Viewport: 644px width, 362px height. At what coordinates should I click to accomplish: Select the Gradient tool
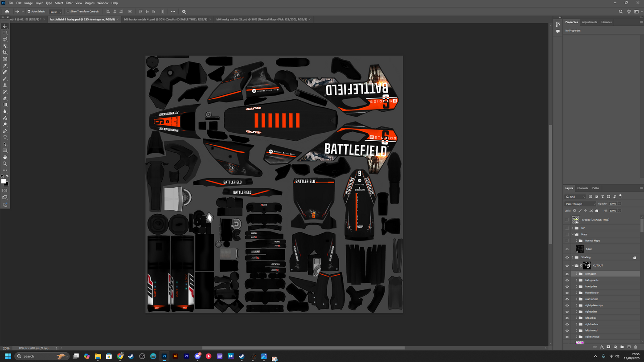[x=5, y=105]
